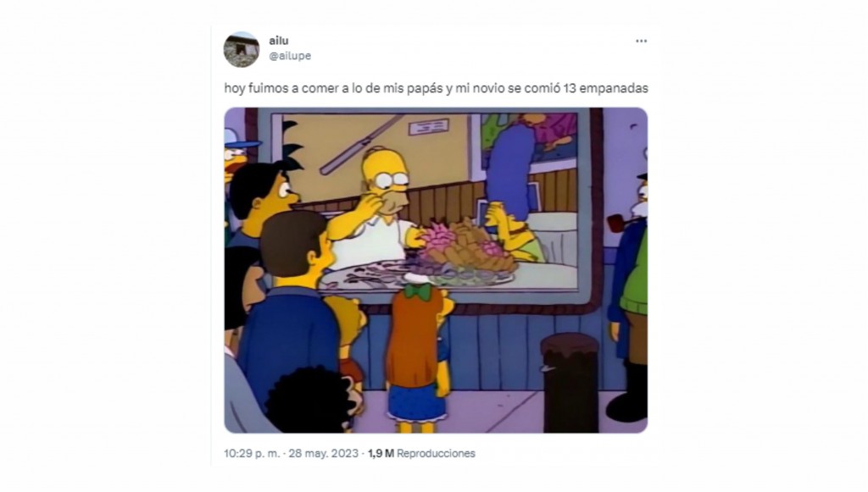
Task: Click the 1,9 M view count
Action: click(381, 453)
